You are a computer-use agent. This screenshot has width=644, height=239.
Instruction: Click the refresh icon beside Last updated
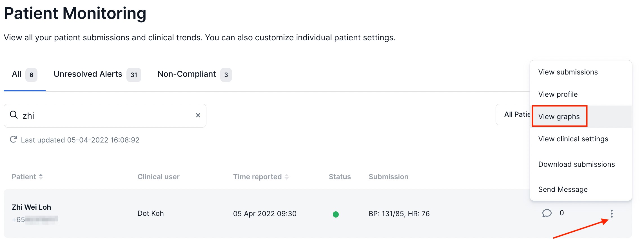click(x=13, y=139)
